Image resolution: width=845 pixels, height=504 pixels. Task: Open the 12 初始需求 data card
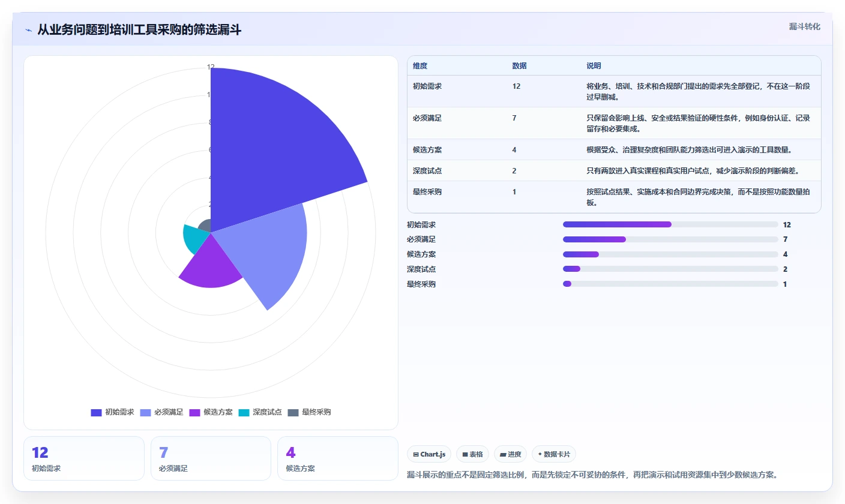pos(84,458)
